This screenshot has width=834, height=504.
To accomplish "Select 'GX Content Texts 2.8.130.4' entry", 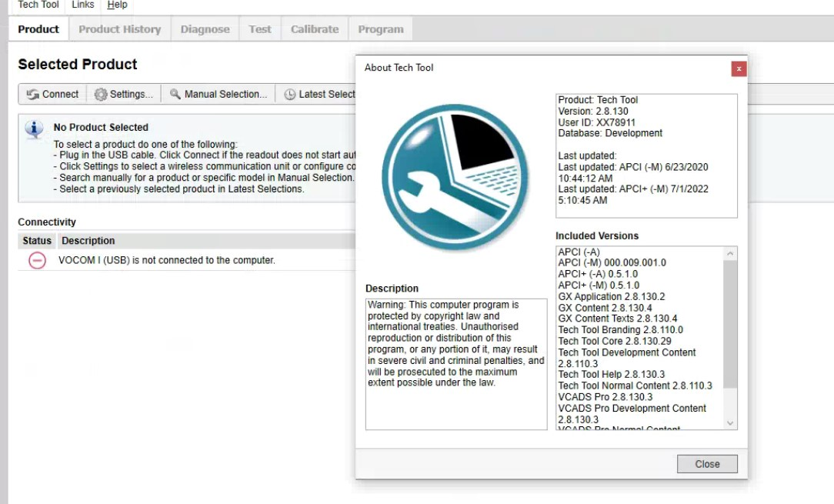I will [x=618, y=319].
